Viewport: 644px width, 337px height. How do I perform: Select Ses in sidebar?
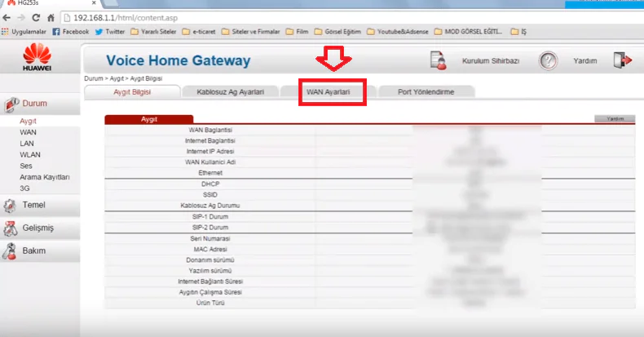coord(26,166)
